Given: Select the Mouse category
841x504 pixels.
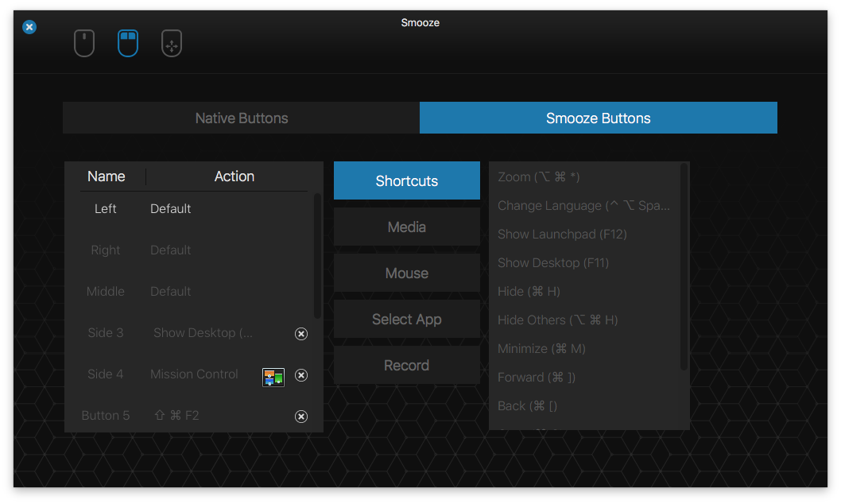Looking at the screenshot, I should pyautogui.click(x=406, y=273).
